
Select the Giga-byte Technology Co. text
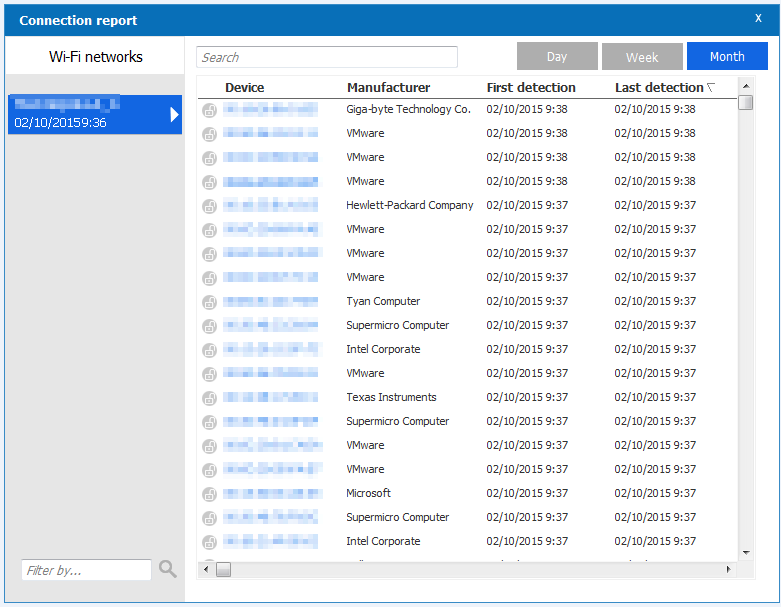[408, 110]
